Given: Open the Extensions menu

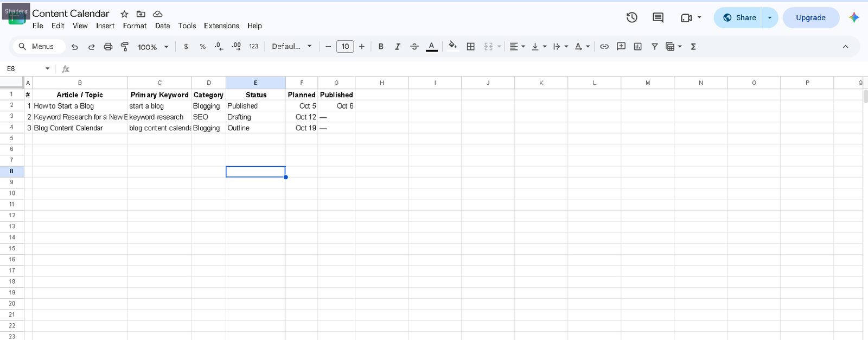Looking at the screenshot, I should (x=221, y=26).
